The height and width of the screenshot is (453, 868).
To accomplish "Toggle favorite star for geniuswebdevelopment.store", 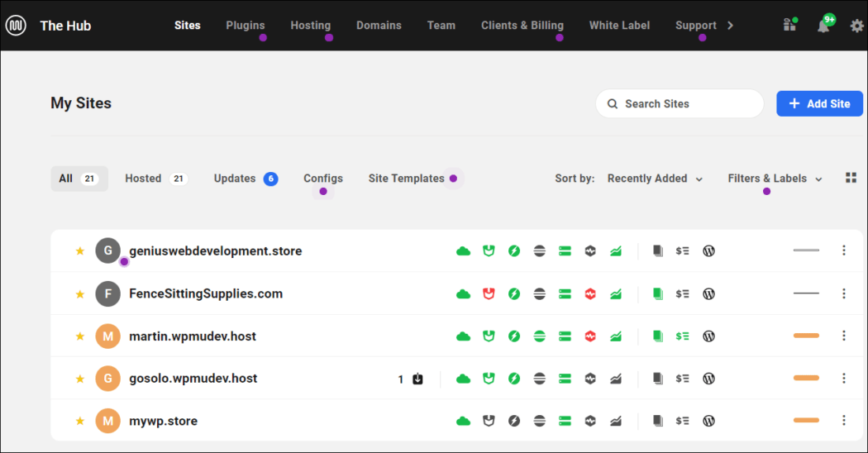I will coord(79,250).
